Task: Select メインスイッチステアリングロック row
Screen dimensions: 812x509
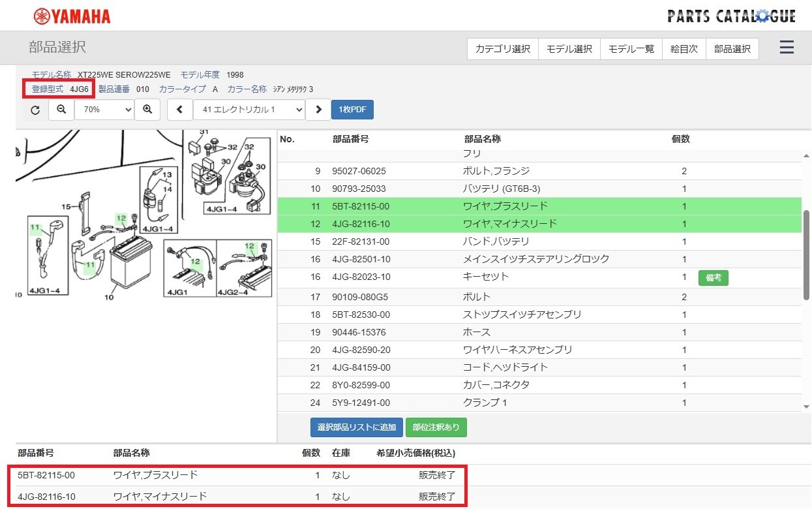Action: pos(539,259)
